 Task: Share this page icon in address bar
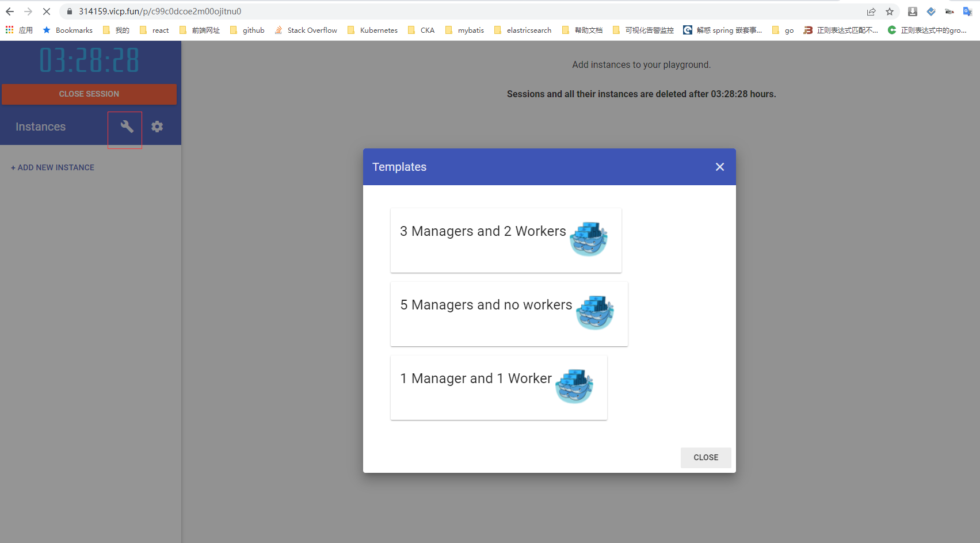pyautogui.click(x=871, y=12)
